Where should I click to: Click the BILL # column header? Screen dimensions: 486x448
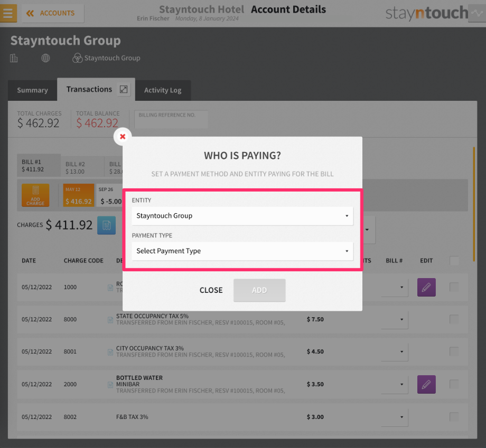click(394, 261)
